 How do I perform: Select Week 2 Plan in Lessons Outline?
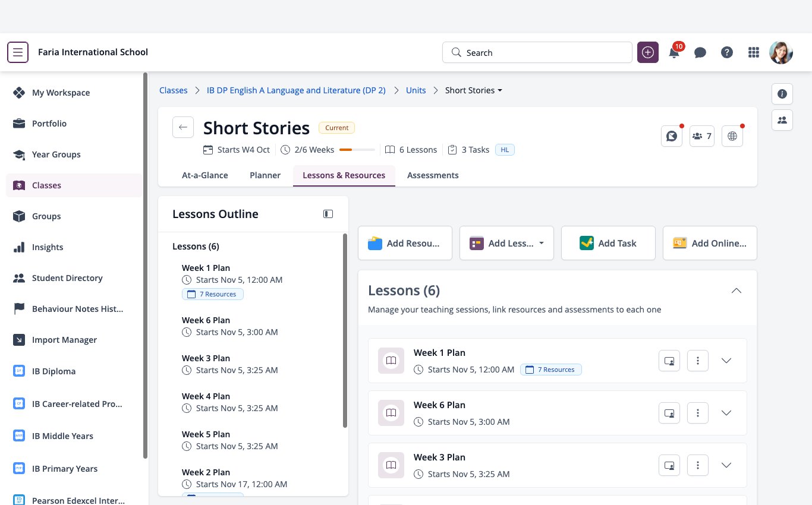pos(206,472)
